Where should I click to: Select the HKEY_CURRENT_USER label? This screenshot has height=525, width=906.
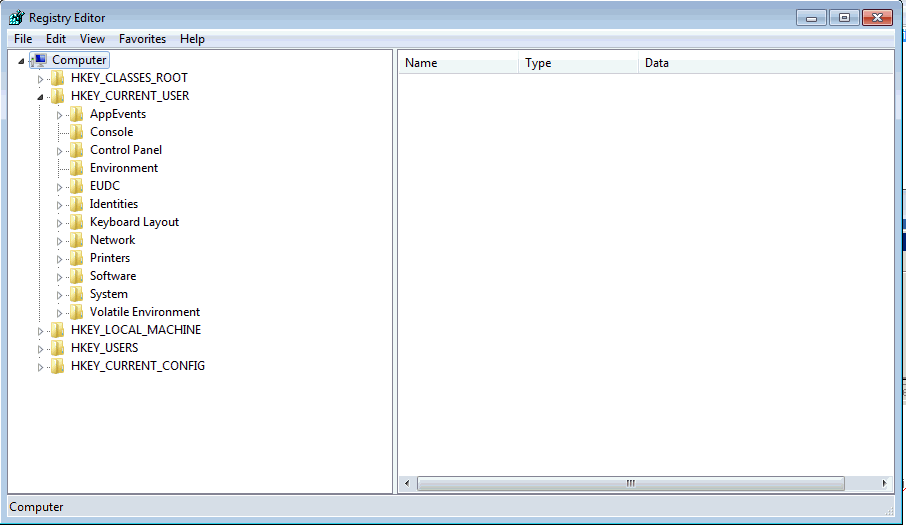(x=130, y=96)
